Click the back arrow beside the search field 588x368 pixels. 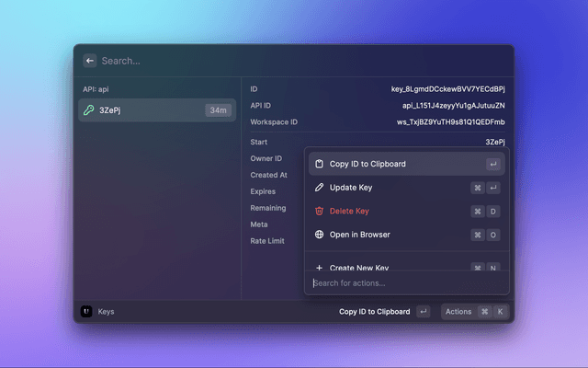coord(90,61)
